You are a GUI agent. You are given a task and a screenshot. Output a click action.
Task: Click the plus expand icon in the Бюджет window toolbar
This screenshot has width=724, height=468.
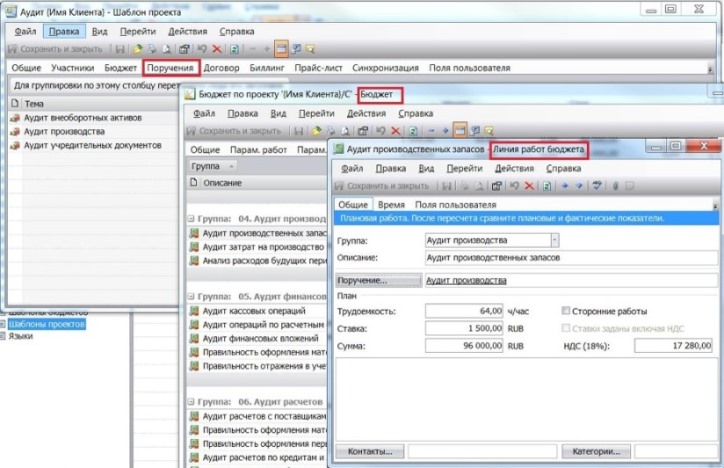pos(445,131)
